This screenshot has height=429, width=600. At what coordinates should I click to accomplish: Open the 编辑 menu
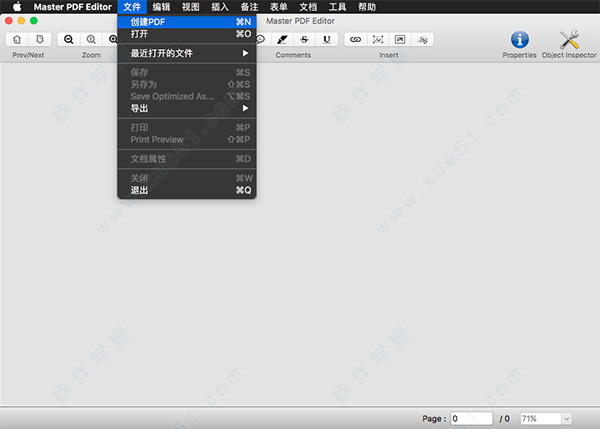[x=161, y=7]
